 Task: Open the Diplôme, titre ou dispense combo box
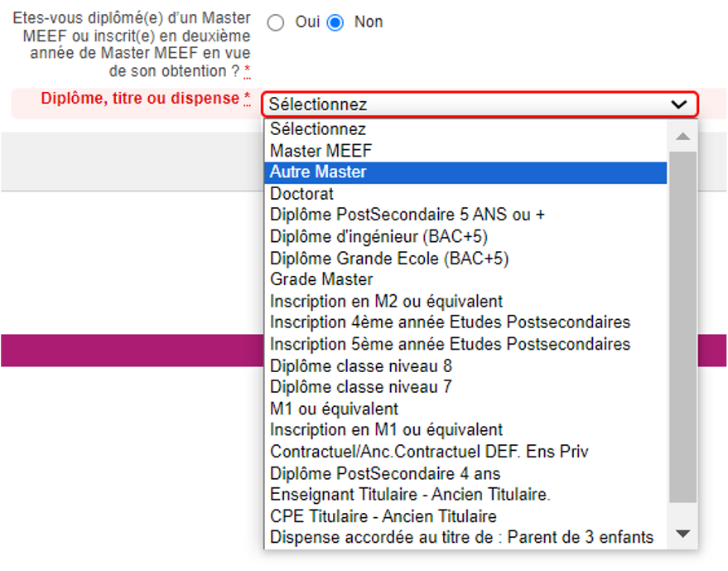[x=480, y=104]
